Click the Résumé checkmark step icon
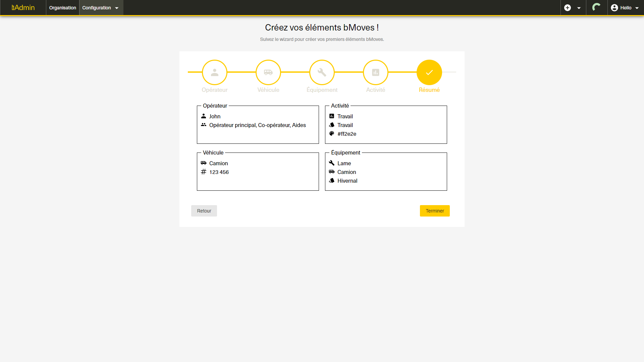Image resolution: width=644 pixels, height=362 pixels. click(x=429, y=72)
